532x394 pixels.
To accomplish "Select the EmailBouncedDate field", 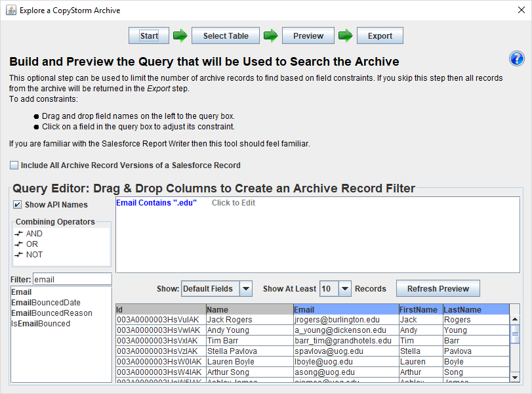I will click(46, 303).
